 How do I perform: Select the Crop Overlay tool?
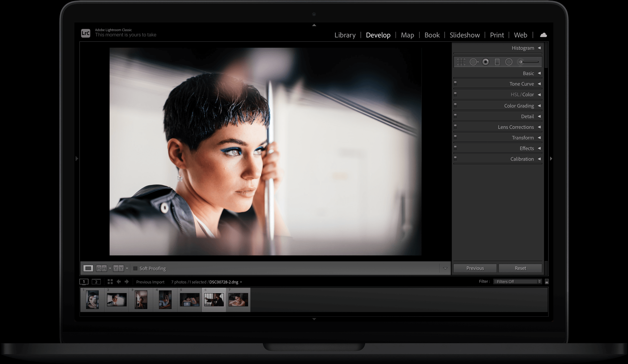461,62
